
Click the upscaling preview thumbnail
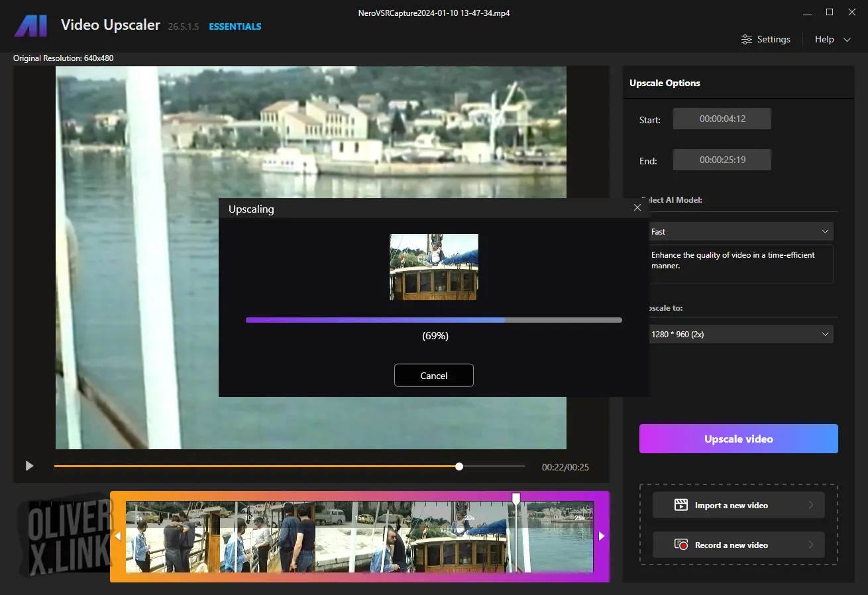[x=433, y=267]
